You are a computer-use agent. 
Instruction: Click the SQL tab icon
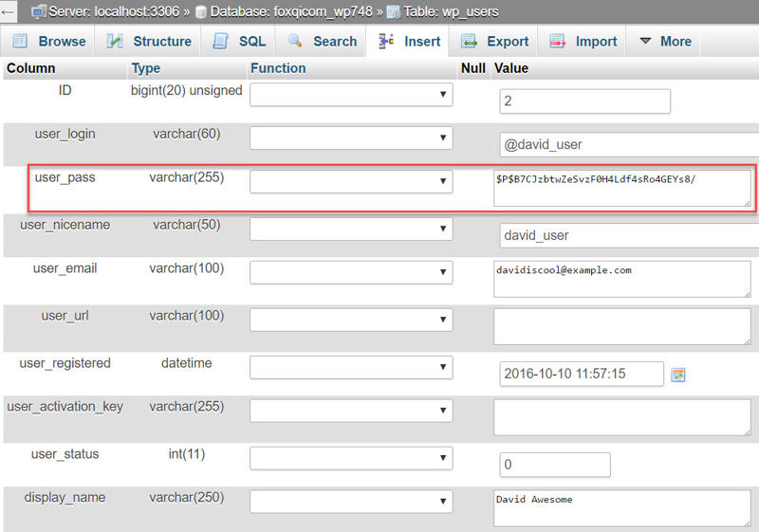tap(220, 41)
